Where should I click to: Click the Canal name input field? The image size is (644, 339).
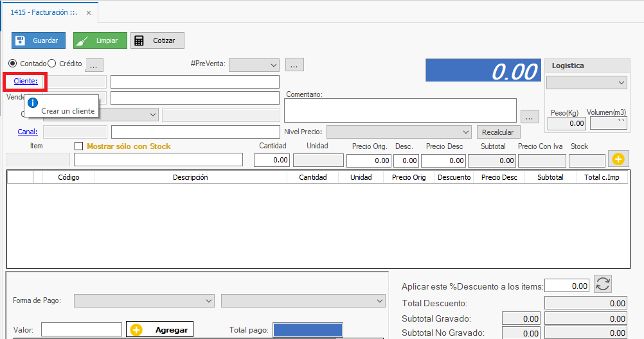[195, 132]
